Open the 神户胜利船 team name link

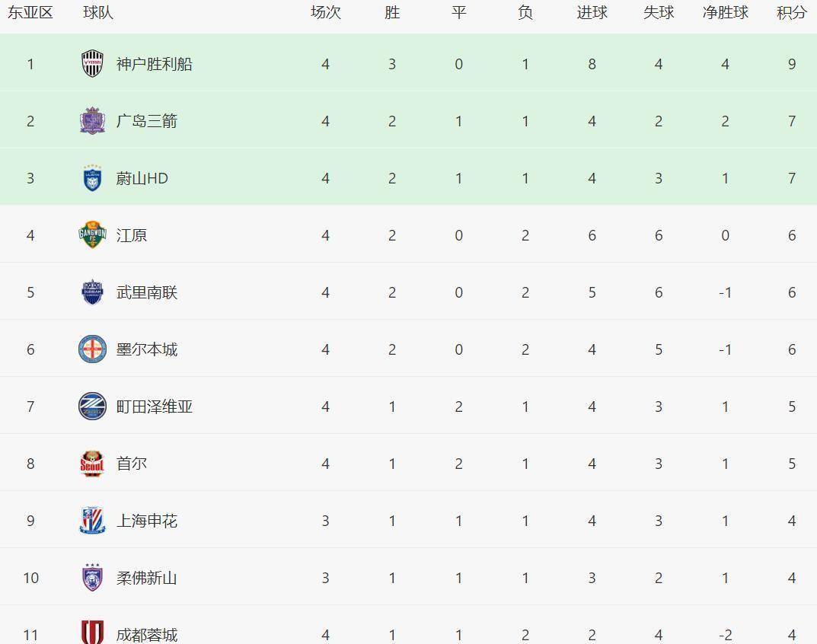coord(154,64)
